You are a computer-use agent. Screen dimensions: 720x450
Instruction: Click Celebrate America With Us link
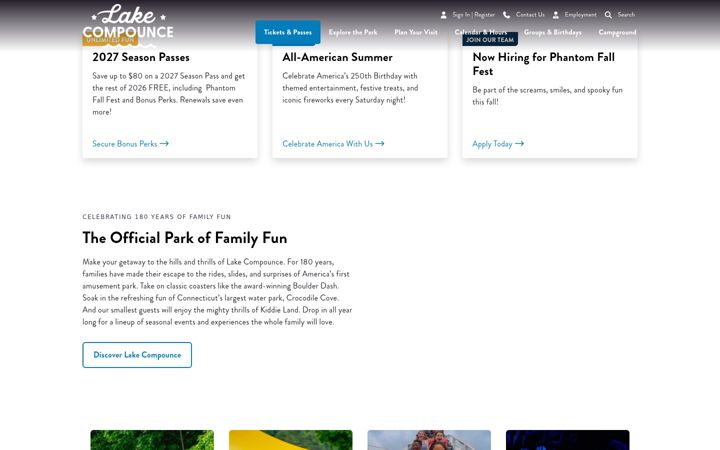[x=333, y=144]
